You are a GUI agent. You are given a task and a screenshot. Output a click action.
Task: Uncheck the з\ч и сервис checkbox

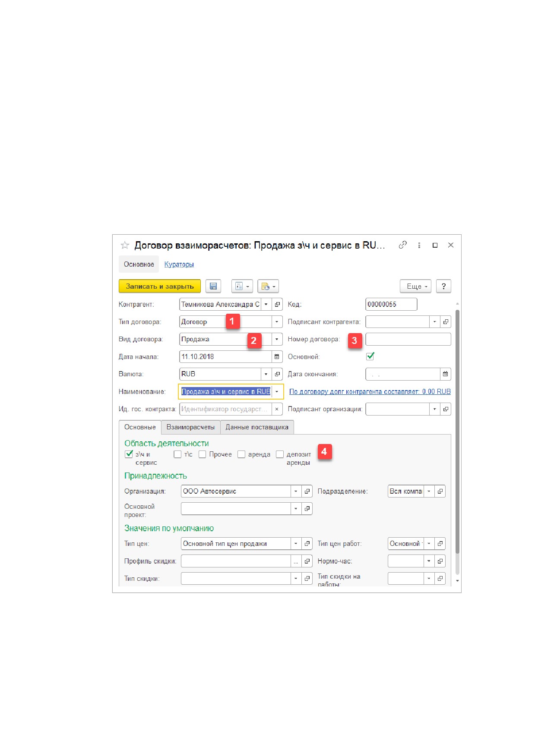129,454
